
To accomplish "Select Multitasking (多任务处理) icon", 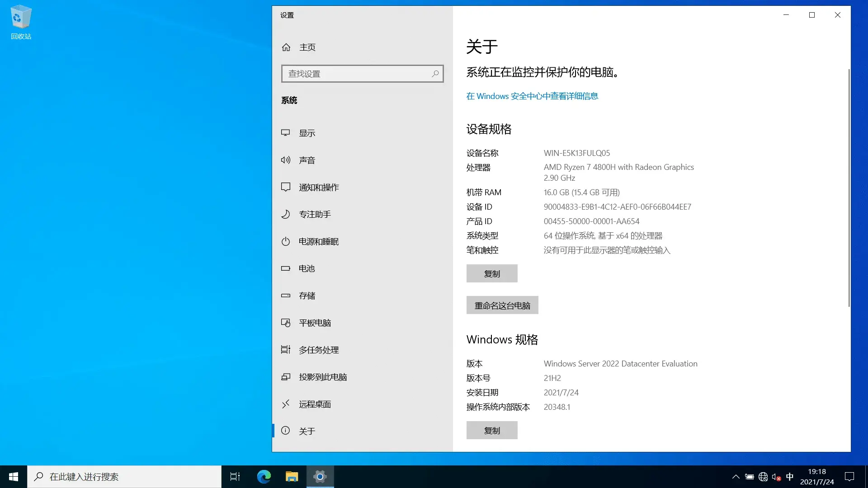I will (286, 350).
